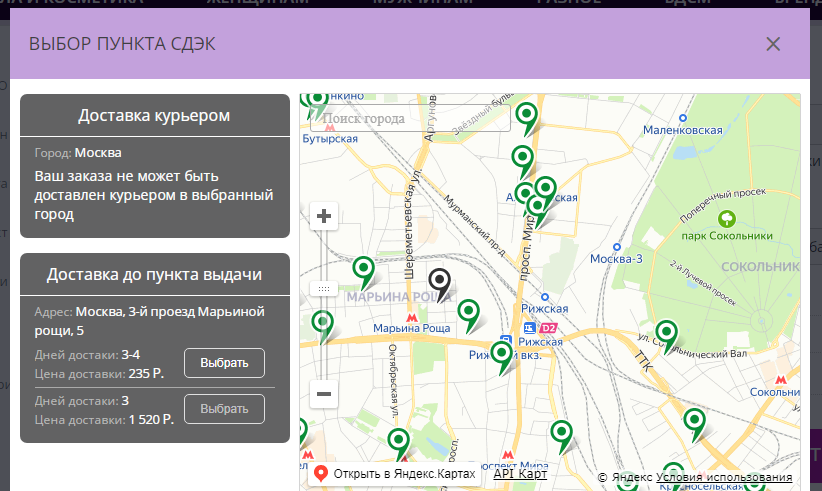Close the СДЭК pickup point dialog
The width and height of the screenshot is (822, 491).
(772, 44)
